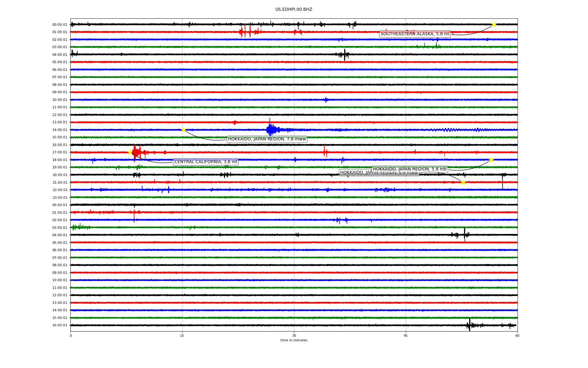Click the Southeastern Alaska 5.8 ml label
The height and width of the screenshot is (368, 588).
pyautogui.click(x=415, y=34)
